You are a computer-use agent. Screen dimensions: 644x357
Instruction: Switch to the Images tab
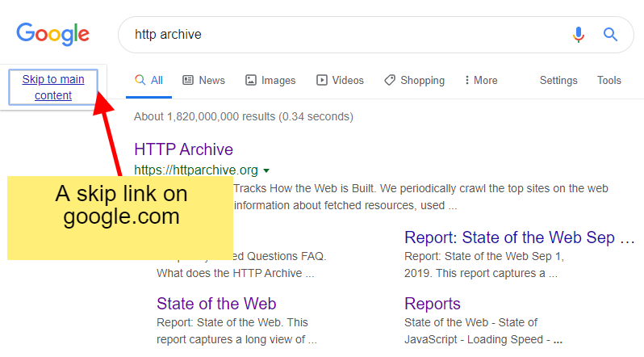(x=270, y=80)
